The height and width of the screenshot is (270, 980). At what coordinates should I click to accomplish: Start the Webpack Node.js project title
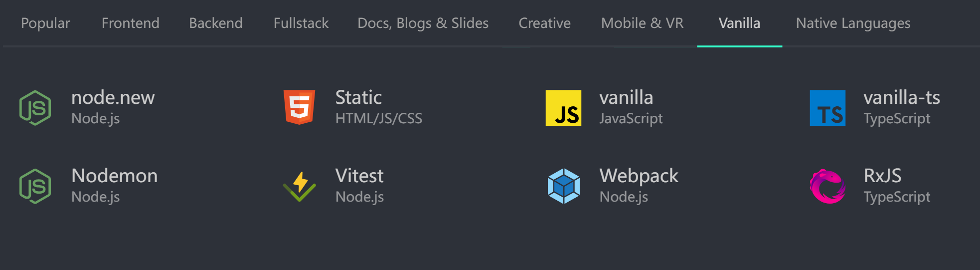(639, 176)
